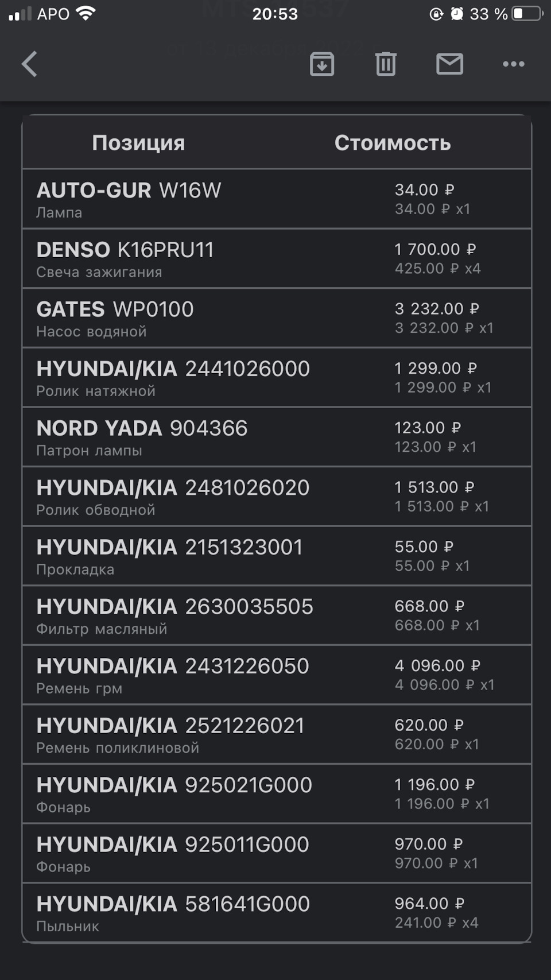Select the GATES WP0100 water pump row
Image resolution: width=551 pixels, height=980 pixels.
pyautogui.click(x=277, y=318)
